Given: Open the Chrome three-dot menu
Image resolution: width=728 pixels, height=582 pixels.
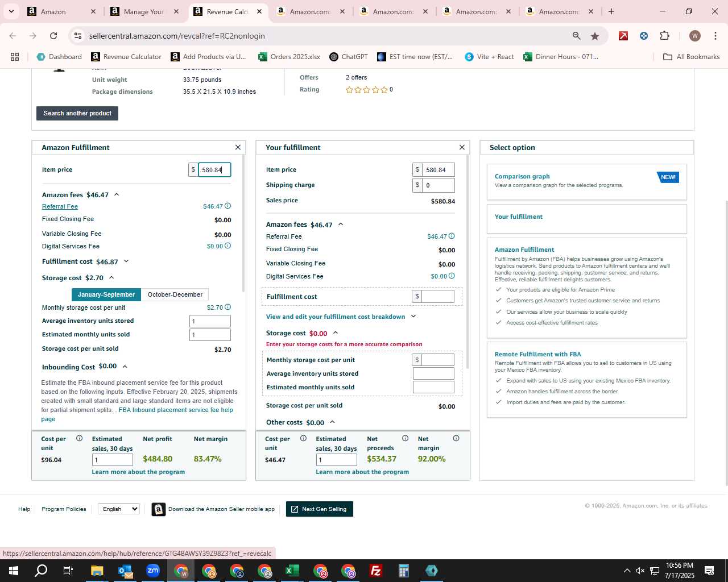Looking at the screenshot, I should [x=715, y=36].
